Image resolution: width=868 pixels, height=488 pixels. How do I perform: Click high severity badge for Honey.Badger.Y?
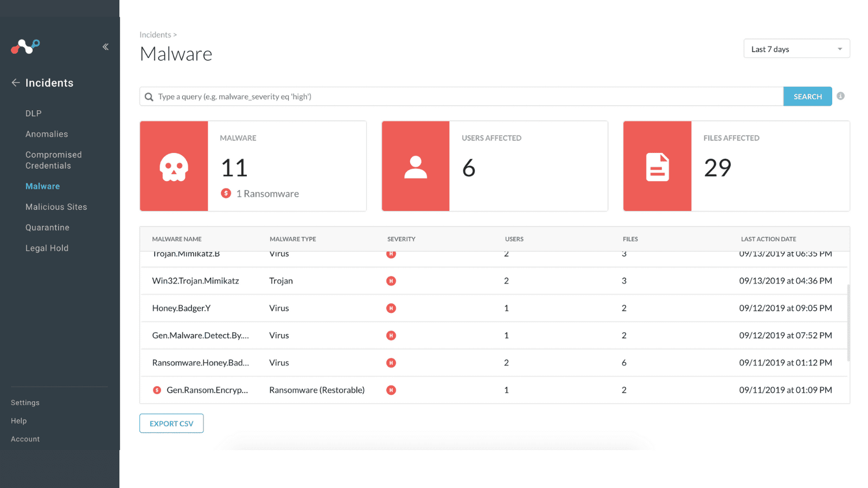[x=391, y=308]
